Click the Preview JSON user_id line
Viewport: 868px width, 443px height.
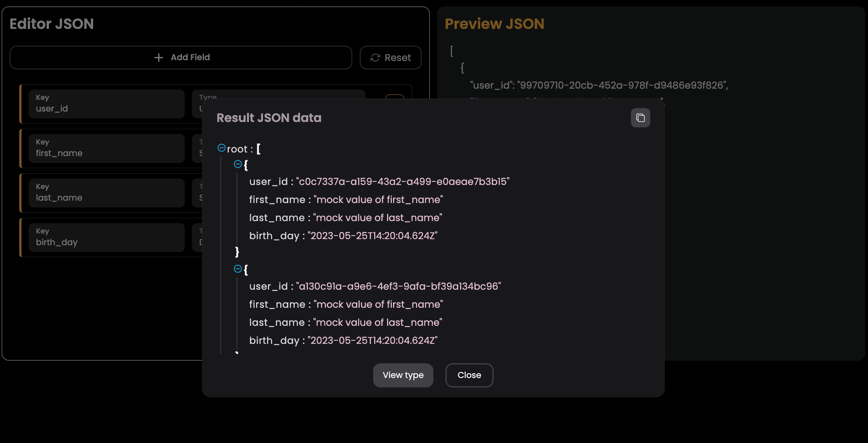599,85
